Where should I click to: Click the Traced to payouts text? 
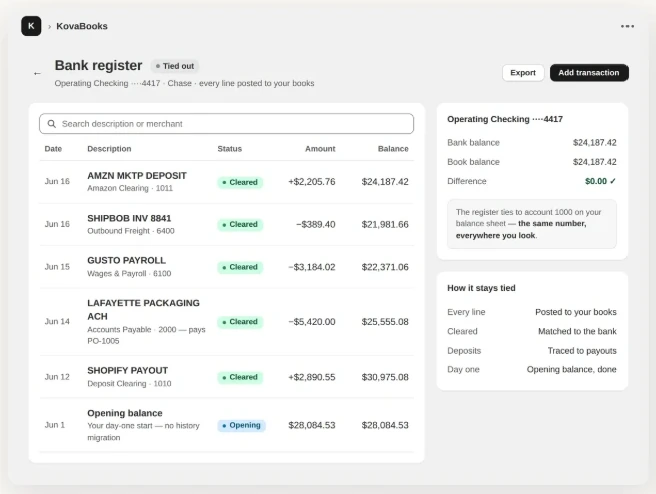click(582, 351)
